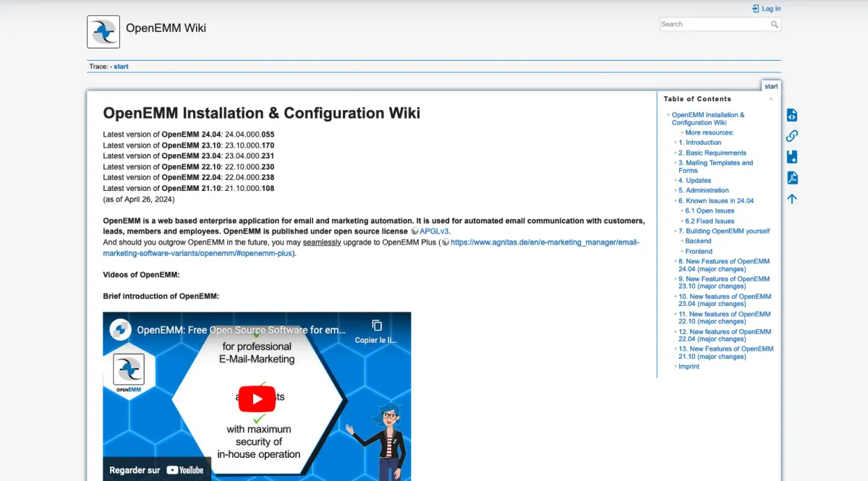Jump to '12. New features of OpenEMM 22.04'
Viewport: 868px width, 481px height.
[725, 336]
